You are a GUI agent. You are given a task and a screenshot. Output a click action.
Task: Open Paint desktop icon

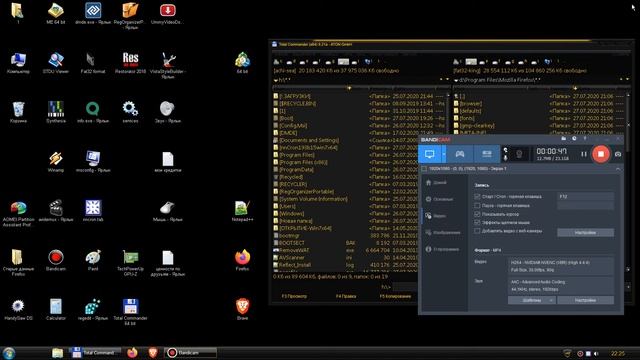pyautogui.click(x=93, y=260)
